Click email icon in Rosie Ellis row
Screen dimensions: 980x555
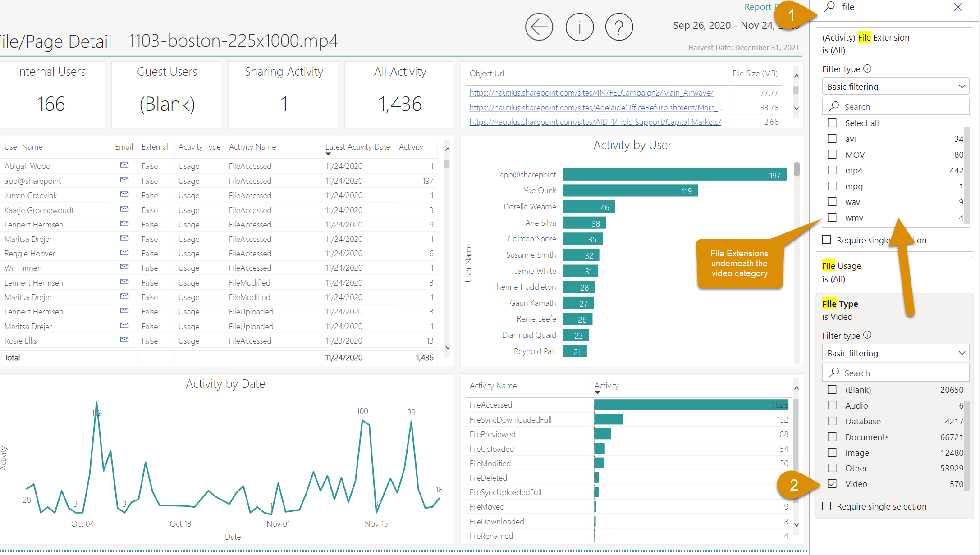(124, 340)
